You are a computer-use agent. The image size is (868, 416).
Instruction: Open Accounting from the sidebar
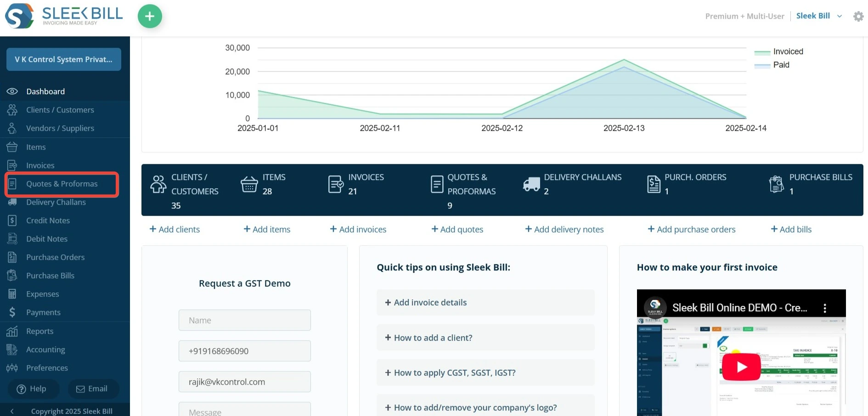[x=45, y=349]
